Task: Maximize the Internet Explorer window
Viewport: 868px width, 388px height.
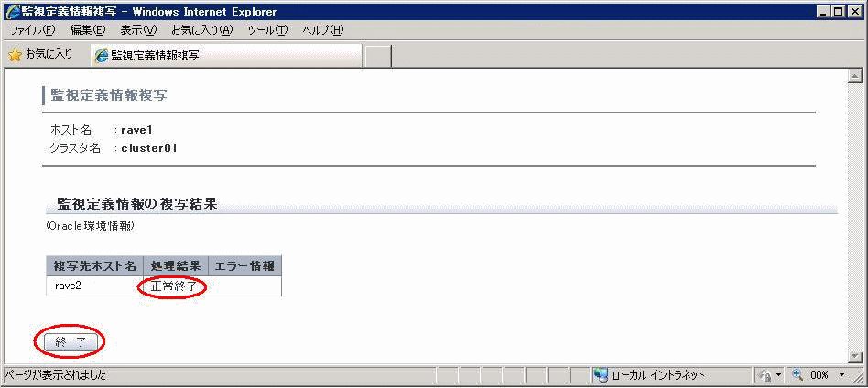Action: [838, 12]
